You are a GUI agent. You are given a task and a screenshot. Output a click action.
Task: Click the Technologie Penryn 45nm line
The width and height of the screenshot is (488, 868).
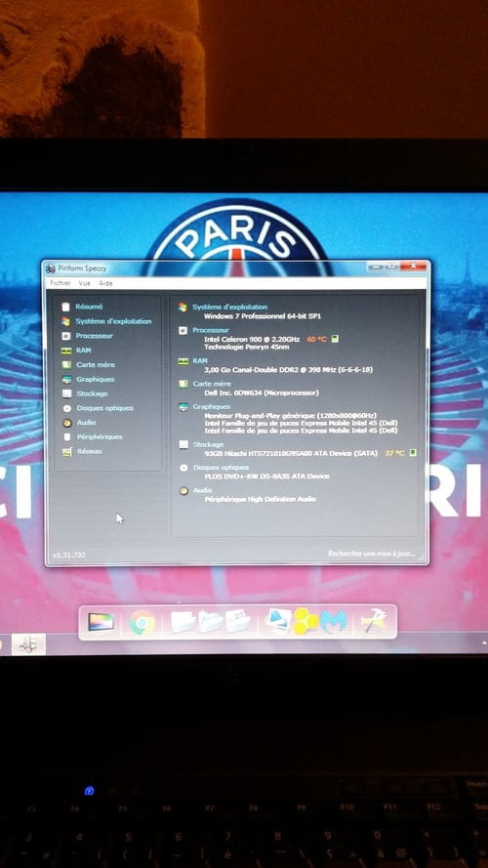pyautogui.click(x=246, y=347)
